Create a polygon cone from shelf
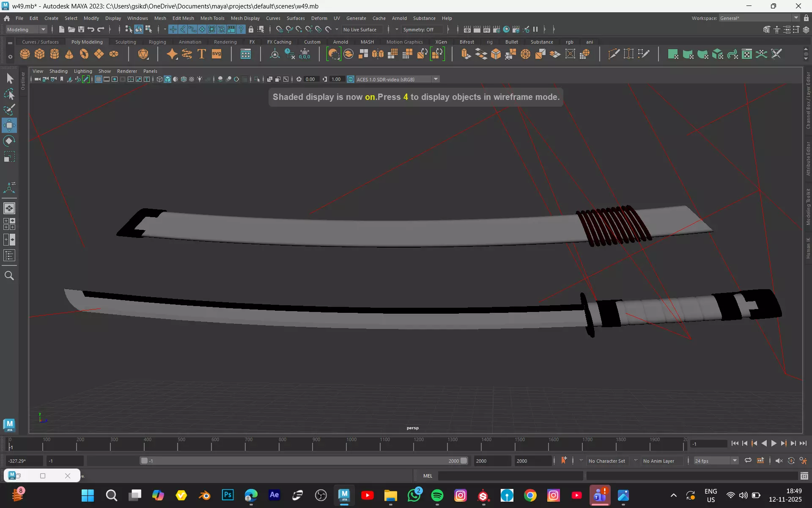Image resolution: width=812 pixels, height=508 pixels. tap(69, 54)
